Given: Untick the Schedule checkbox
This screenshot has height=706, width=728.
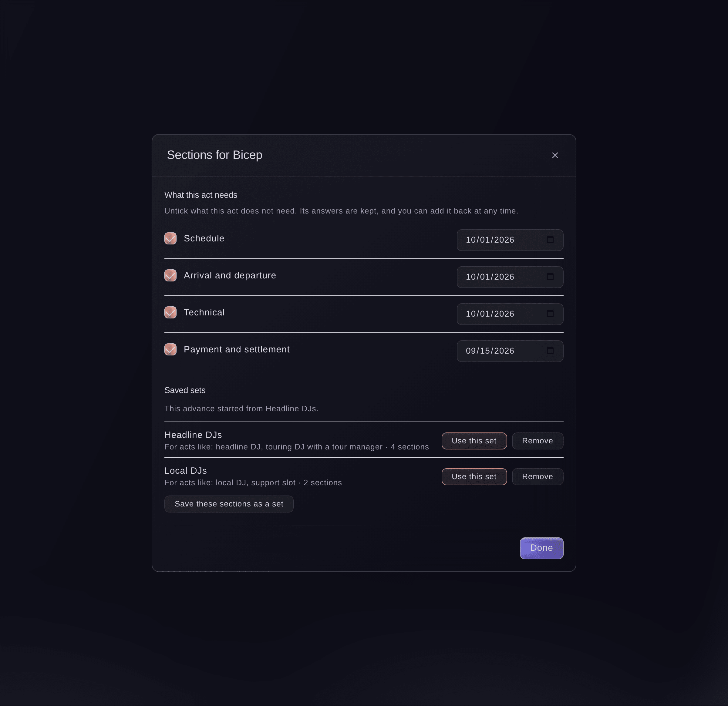Looking at the screenshot, I should [170, 238].
